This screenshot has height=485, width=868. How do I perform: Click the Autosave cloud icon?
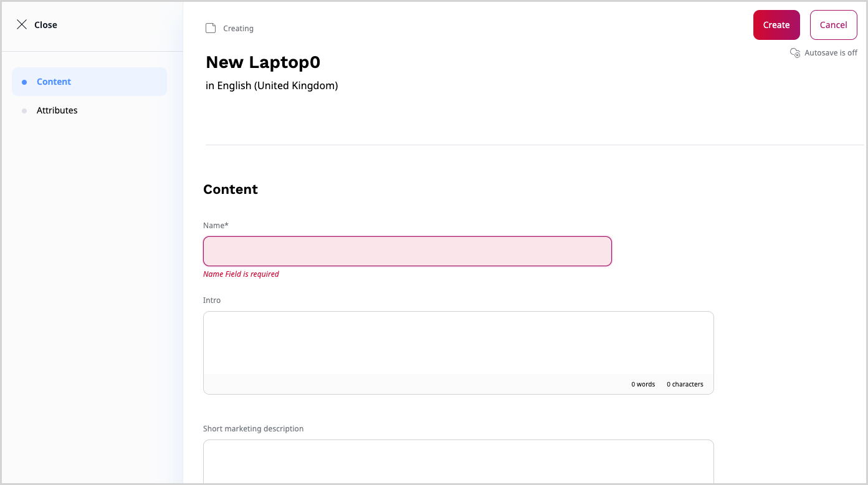[795, 53]
